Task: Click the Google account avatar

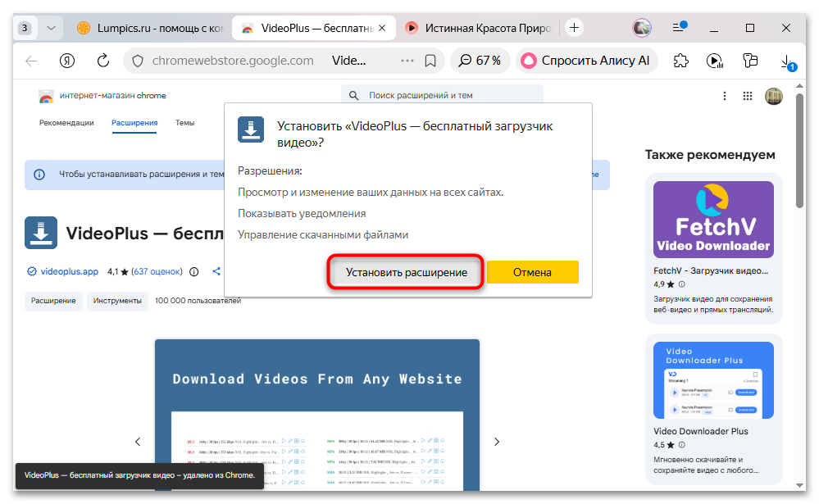Action: click(x=774, y=96)
